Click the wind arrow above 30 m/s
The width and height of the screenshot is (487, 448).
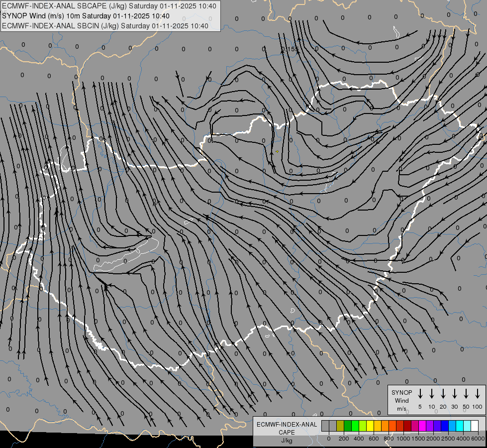tap(454, 393)
